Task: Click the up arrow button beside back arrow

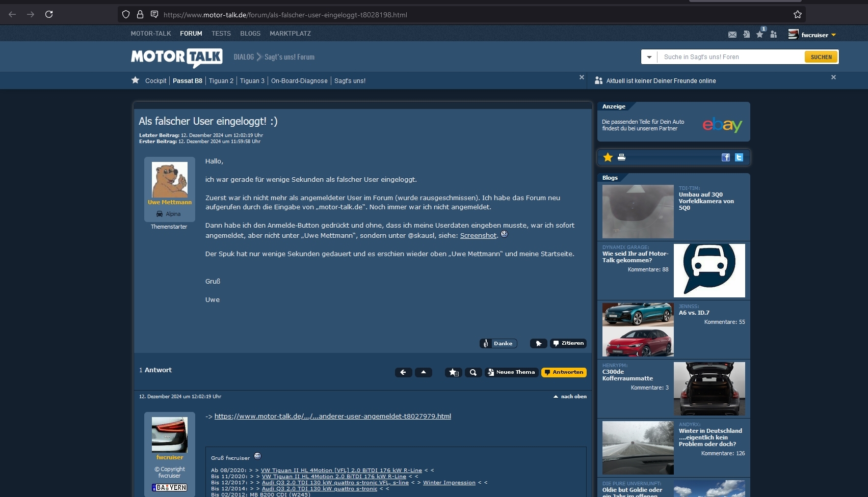Action: (x=424, y=372)
